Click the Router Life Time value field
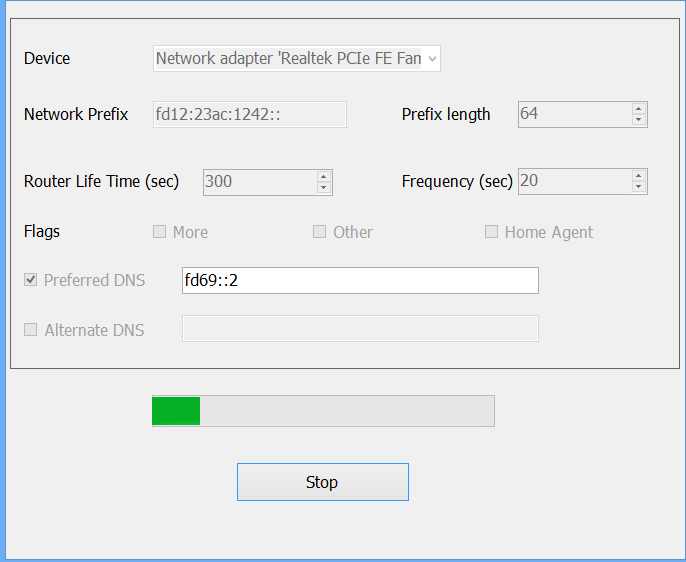 click(258, 182)
